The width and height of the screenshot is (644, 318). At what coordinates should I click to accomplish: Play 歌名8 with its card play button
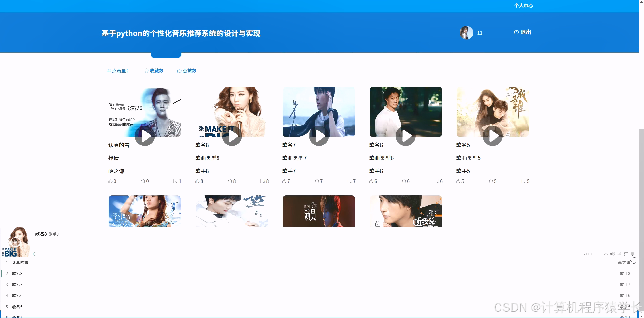point(232,136)
